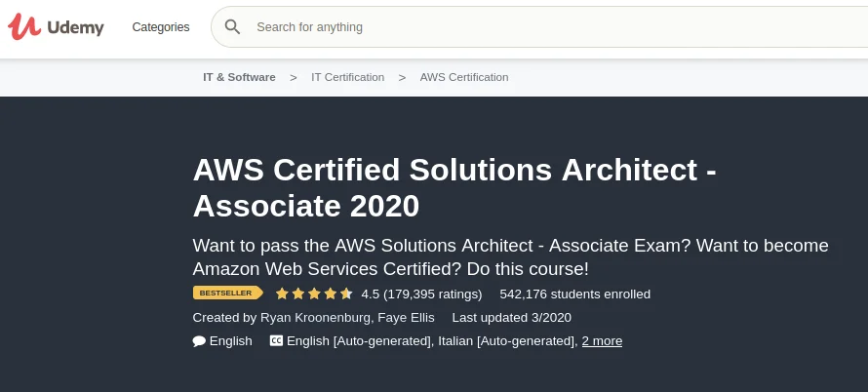Click the star rating icons

pos(314,294)
